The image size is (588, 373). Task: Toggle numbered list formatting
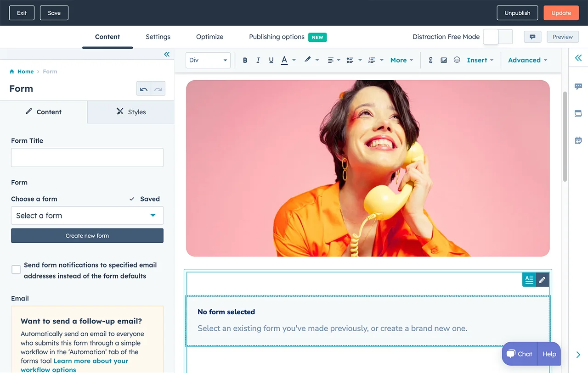pos(371,60)
